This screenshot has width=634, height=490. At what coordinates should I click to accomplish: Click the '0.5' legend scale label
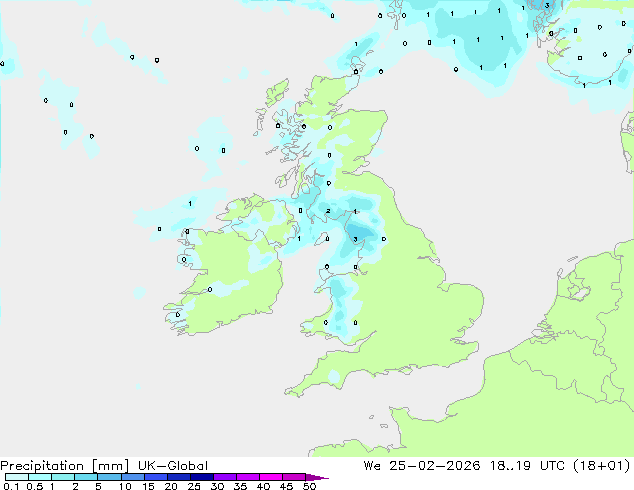click(x=35, y=486)
